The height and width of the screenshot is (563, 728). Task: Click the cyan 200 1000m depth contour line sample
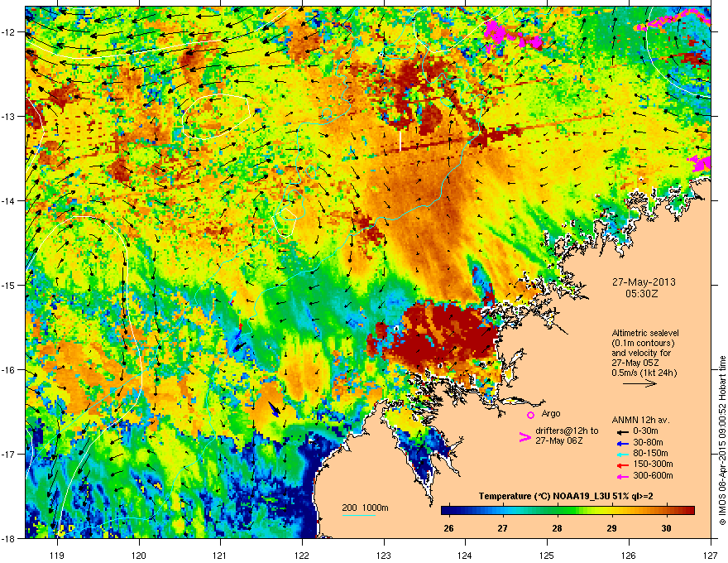tap(360, 515)
